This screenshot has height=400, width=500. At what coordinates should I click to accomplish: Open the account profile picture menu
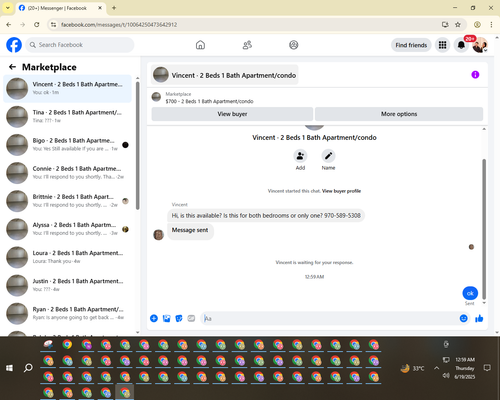click(480, 45)
